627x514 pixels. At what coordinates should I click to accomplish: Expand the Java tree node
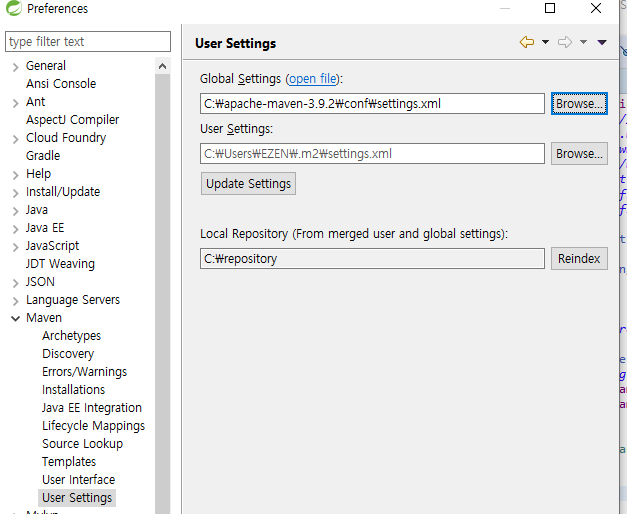pyautogui.click(x=16, y=211)
